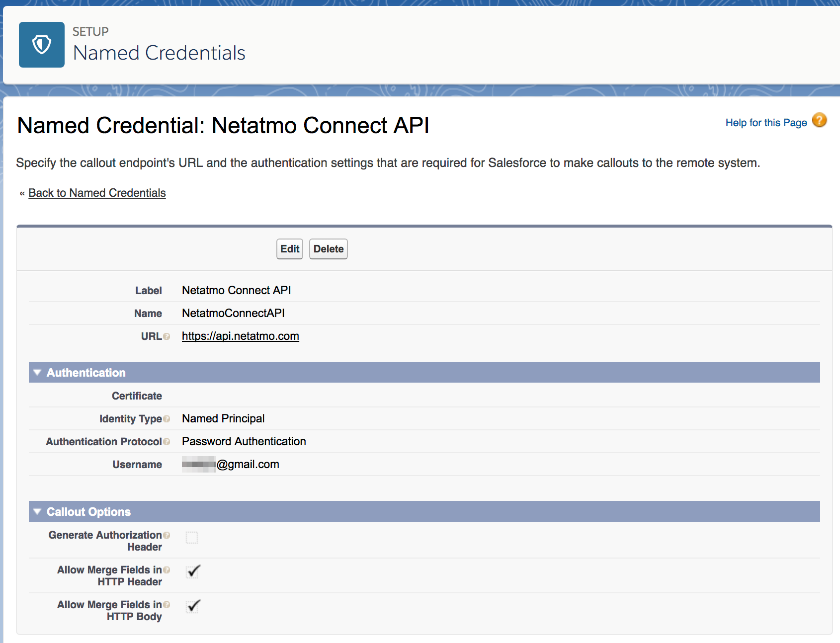
Task: Toggle Allow Merge Fields in HTTP Header checkbox
Action: pyautogui.click(x=193, y=571)
